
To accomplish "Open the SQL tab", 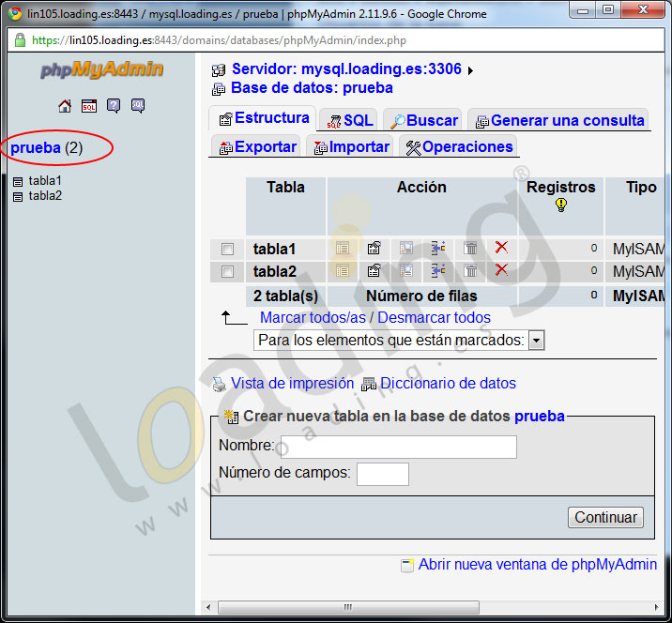I will point(348,120).
